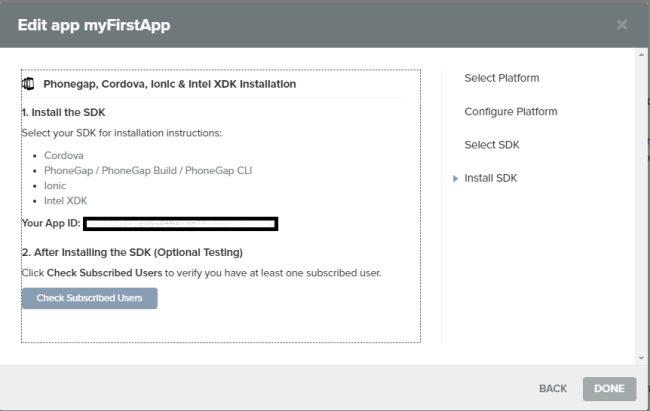Image resolution: width=650 pixels, height=411 pixels.
Task: Select the Install SDK step
Action: pyautogui.click(x=491, y=178)
